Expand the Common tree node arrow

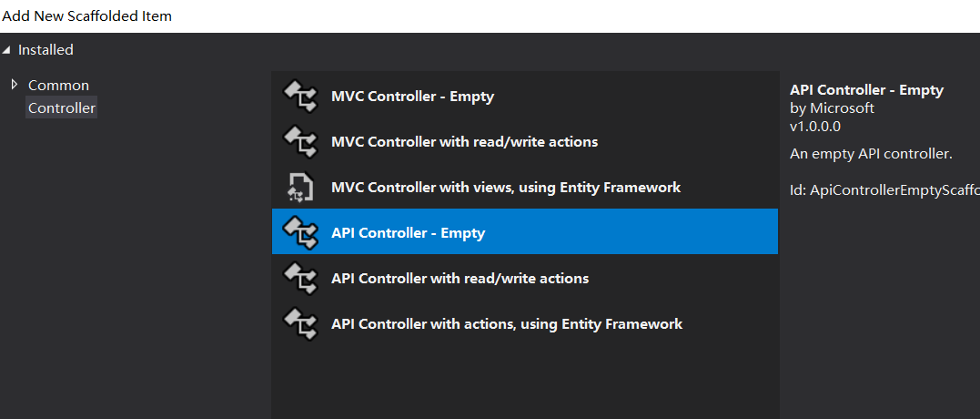(15, 85)
